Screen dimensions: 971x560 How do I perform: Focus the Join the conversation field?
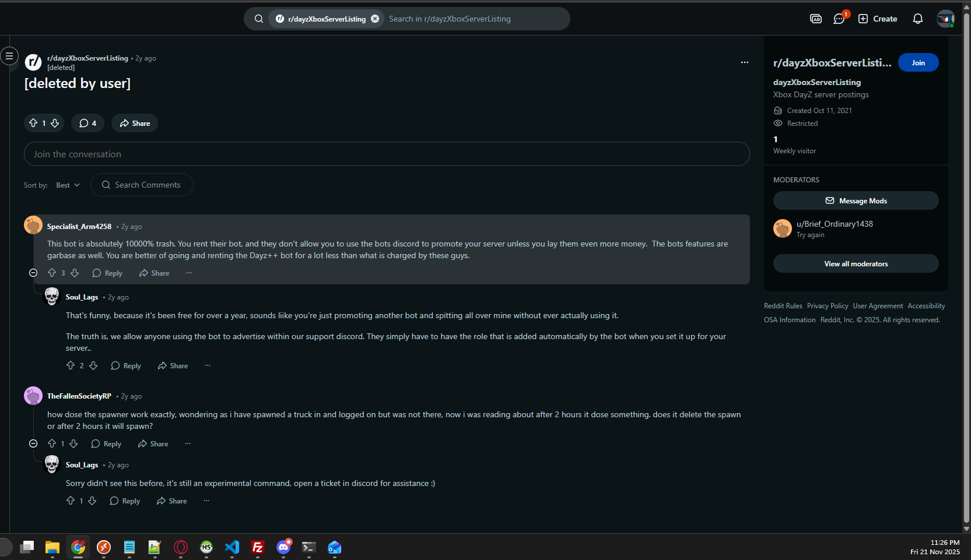pyautogui.click(x=387, y=154)
